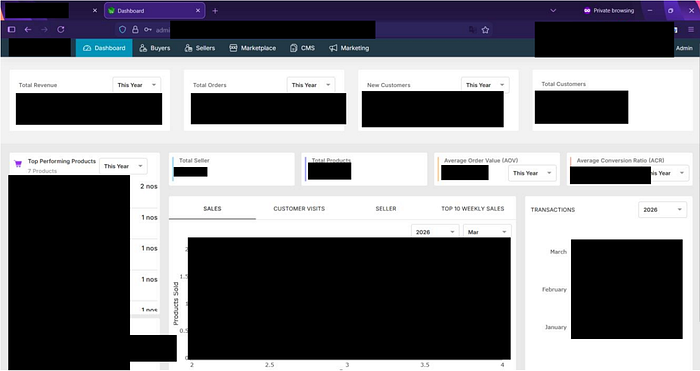The image size is (700, 371).
Task: Click the TRANSACTIONS heading
Action: point(553,210)
